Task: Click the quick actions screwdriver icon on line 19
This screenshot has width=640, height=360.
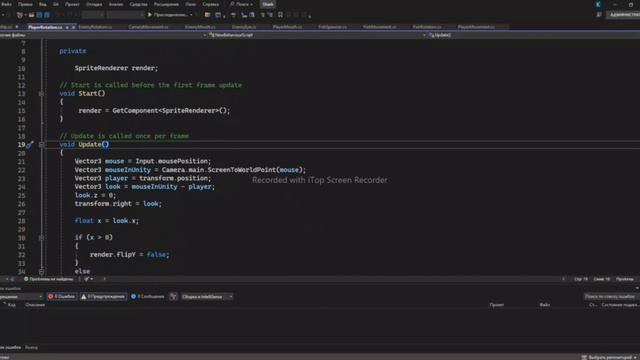Action: click(30, 144)
